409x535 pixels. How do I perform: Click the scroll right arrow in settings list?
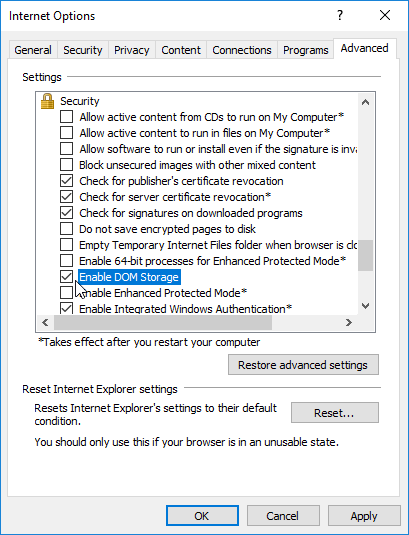(348, 322)
